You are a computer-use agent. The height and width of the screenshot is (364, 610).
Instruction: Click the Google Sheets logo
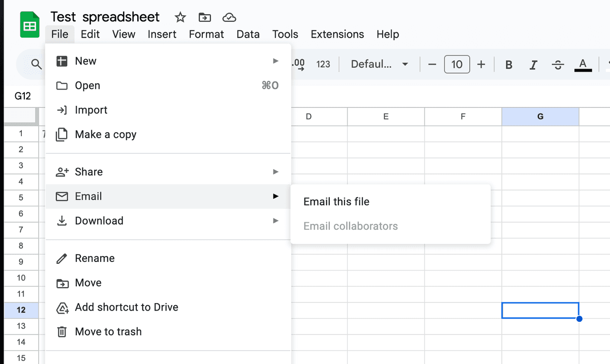(29, 24)
